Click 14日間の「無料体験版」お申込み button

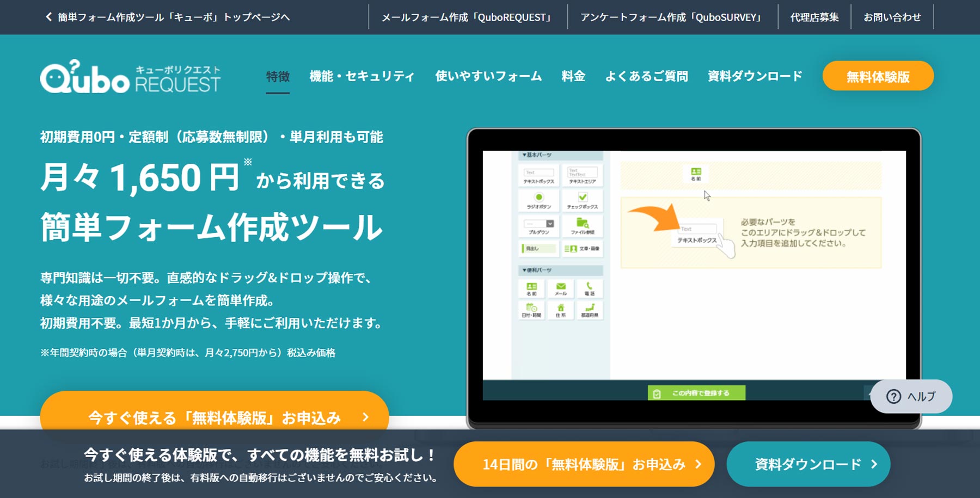coord(584,464)
